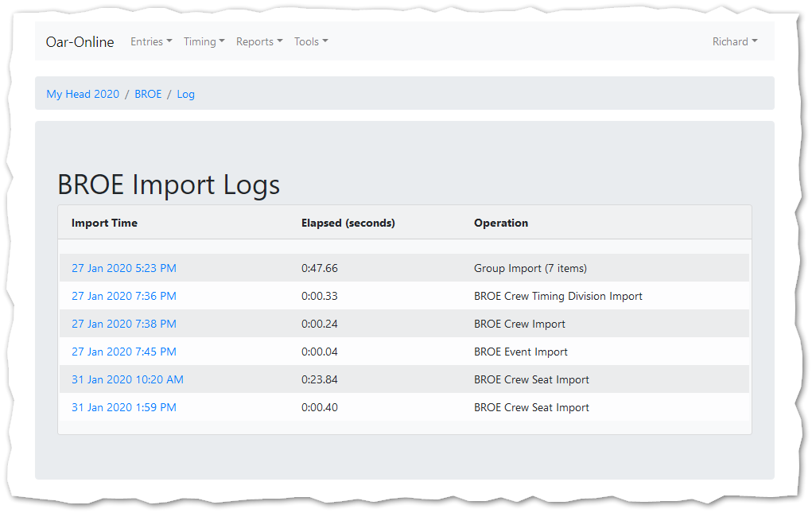Image resolution: width=812 pixels, height=513 pixels.
Task: Go to My Head 2020 breadcrumb
Action: point(83,94)
